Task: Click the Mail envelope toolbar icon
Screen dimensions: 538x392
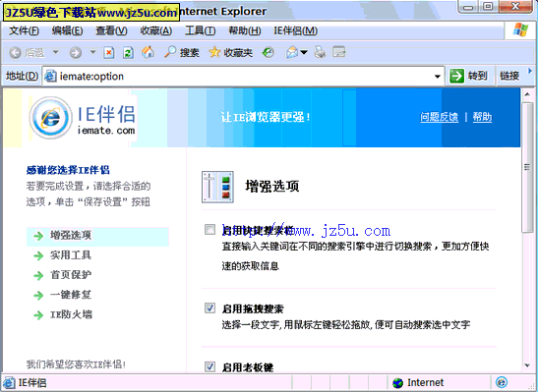Action: [x=292, y=52]
